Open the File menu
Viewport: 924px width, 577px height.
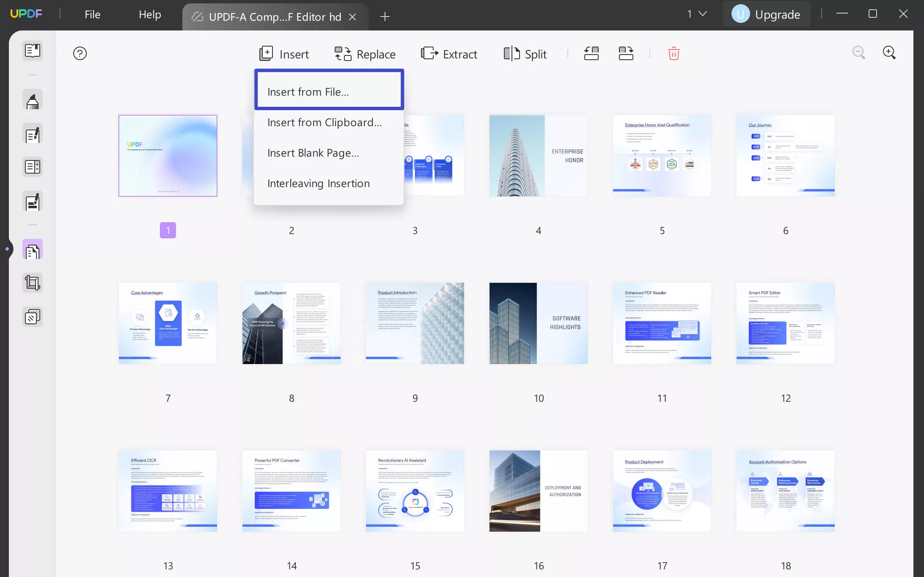tap(92, 14)
